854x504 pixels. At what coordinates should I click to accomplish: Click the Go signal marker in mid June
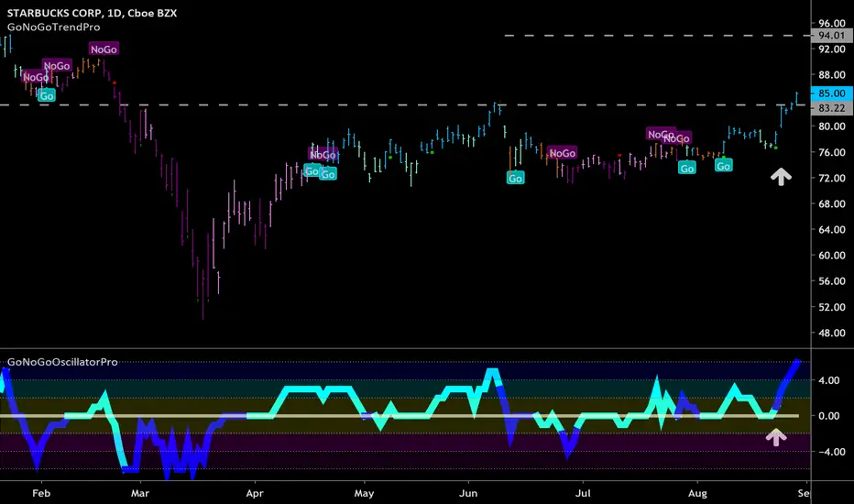point(515,178)
